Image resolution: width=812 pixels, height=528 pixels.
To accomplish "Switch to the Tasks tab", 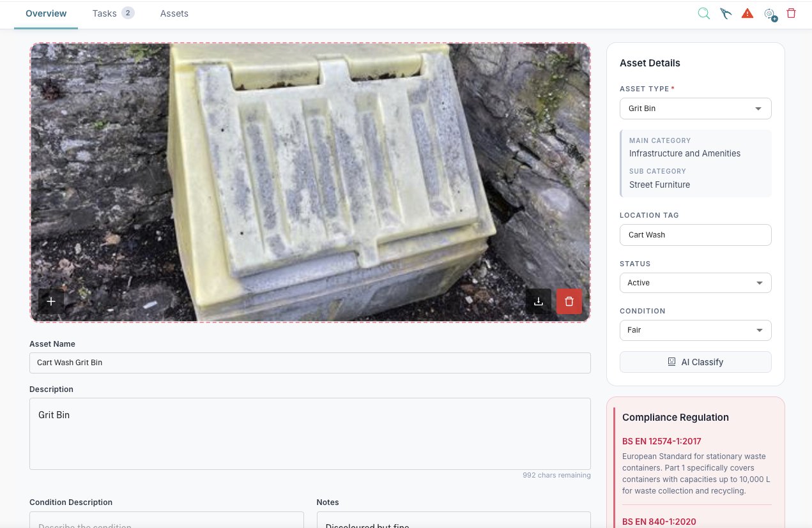I will (x=113, y=13).
